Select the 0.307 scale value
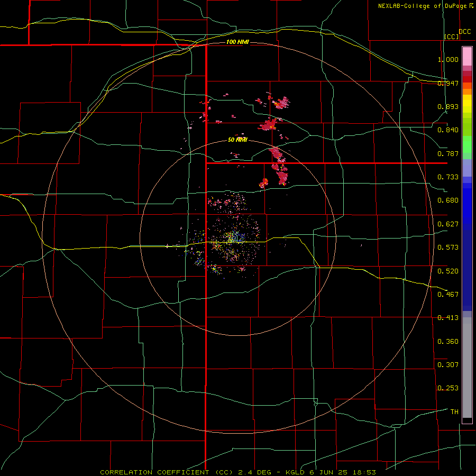476x476 pixels. pos(448,364)
